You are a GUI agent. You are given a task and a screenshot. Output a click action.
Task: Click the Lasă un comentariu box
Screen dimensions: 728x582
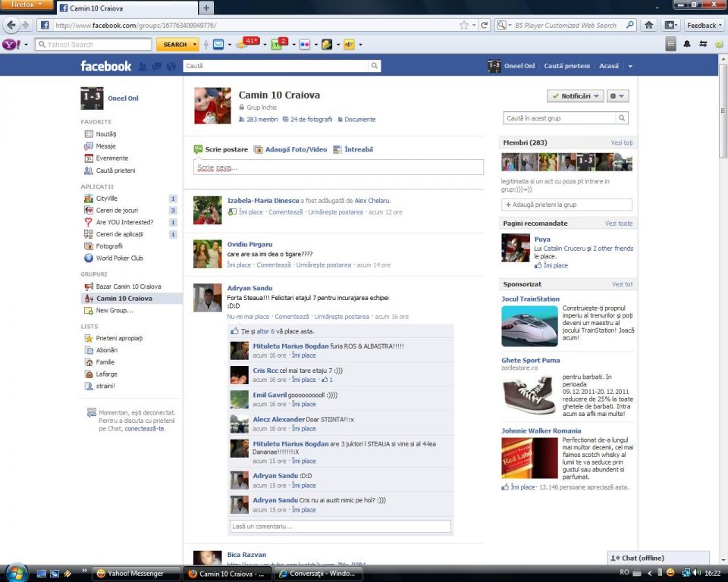[340, 527]
